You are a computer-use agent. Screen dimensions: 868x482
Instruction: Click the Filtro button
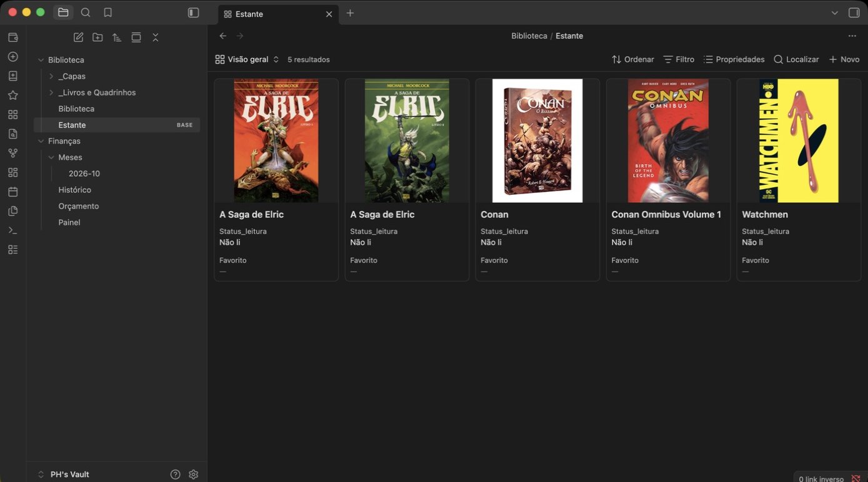[x=679, y=59]
